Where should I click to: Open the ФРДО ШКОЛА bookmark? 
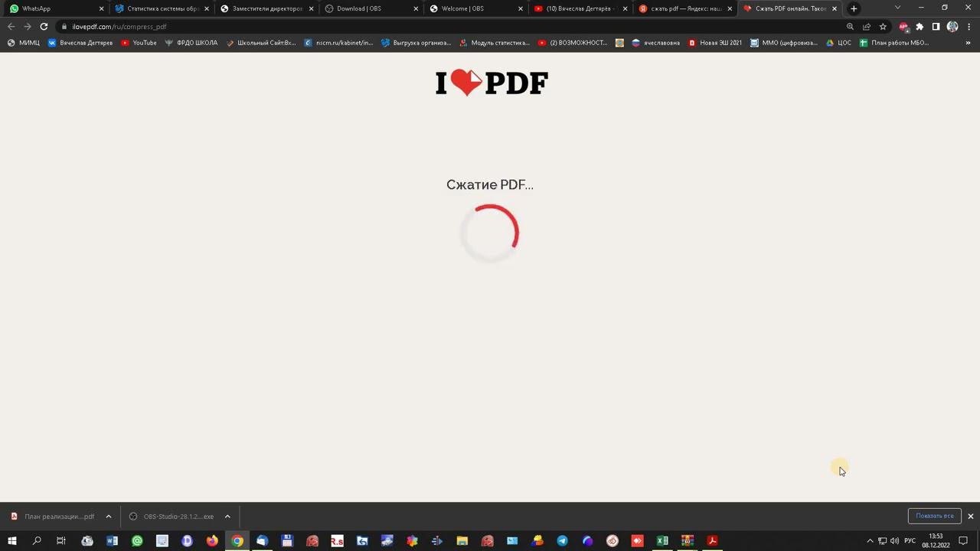pyautogui.click(x=191, y=43)
